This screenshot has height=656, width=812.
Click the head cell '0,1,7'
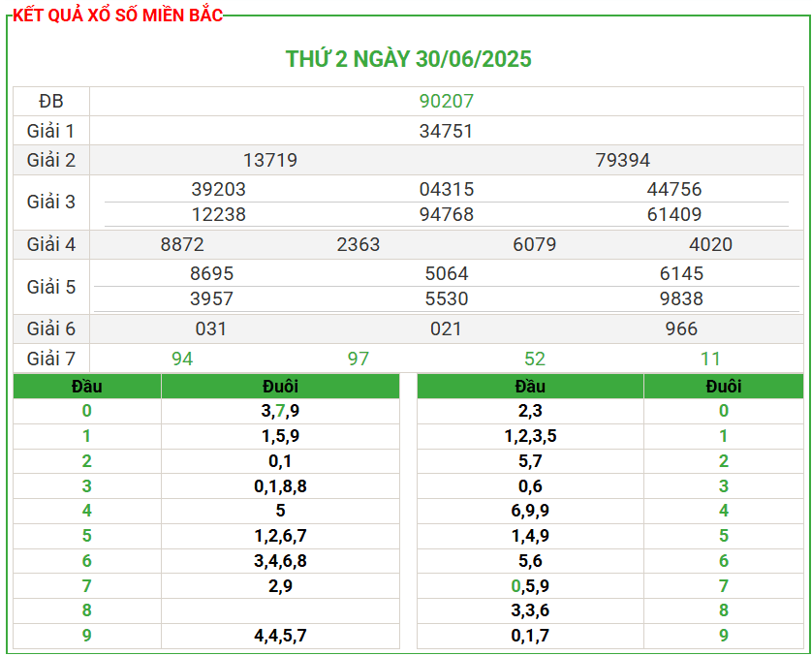(x=530, y=636)
